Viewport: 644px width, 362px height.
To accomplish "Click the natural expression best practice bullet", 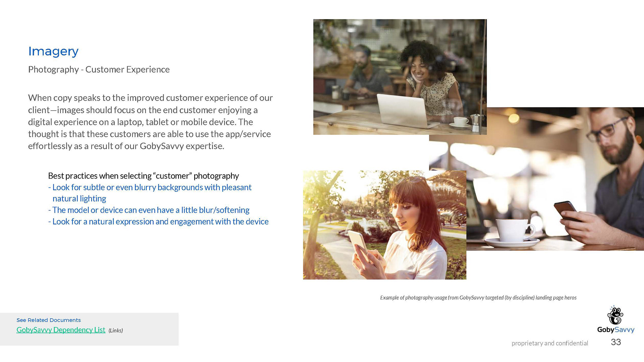I will tap(158, 222).
